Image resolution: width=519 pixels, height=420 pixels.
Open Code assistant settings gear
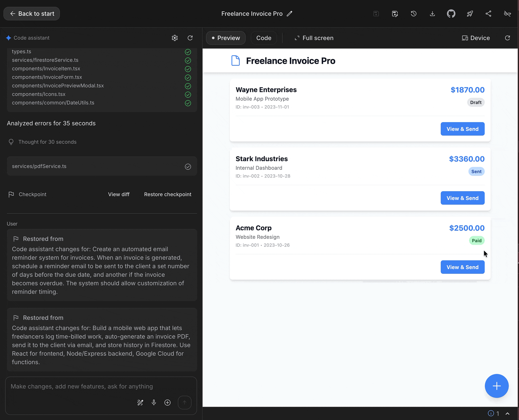pyautogui.click(x=175, y=38)
